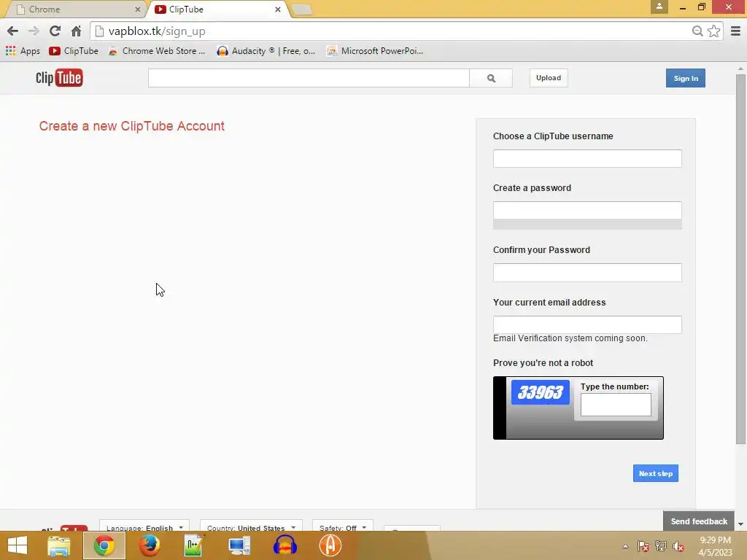Open the Chrome hamburger menu
The image size is (747, 560).
tap(735, 31)
